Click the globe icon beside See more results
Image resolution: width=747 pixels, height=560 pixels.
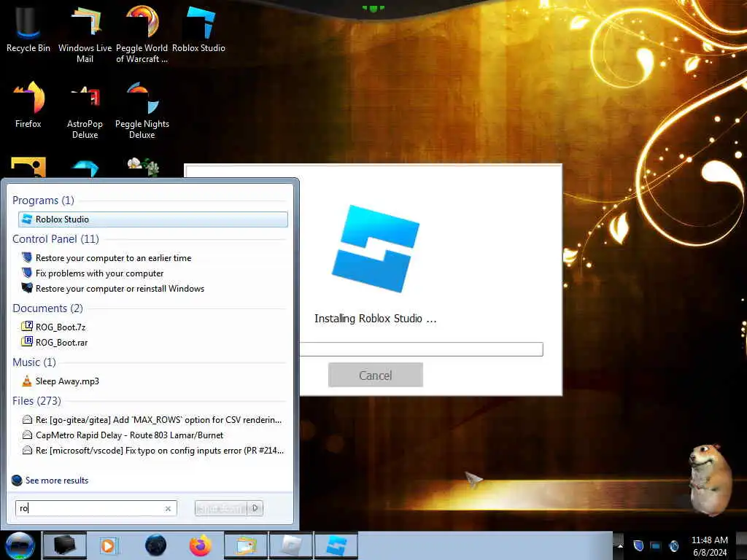point(17,480)
